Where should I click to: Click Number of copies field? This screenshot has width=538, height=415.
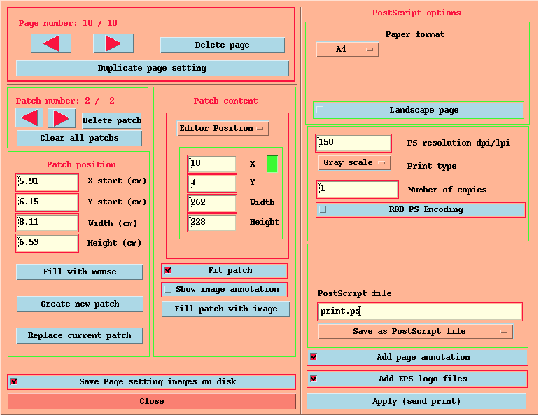(x=357, y=189)
